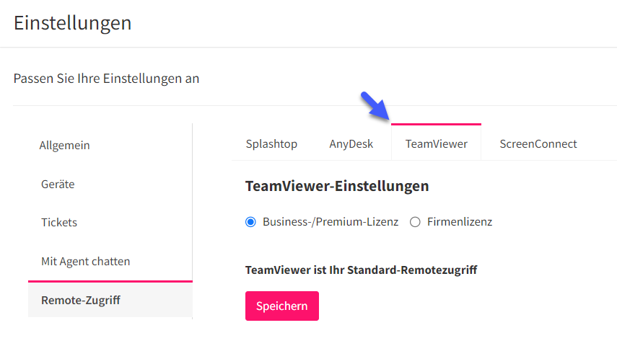Switch to the ScreenConnect tab
This screenshot has width=617, height=364.
click(538, 144)
